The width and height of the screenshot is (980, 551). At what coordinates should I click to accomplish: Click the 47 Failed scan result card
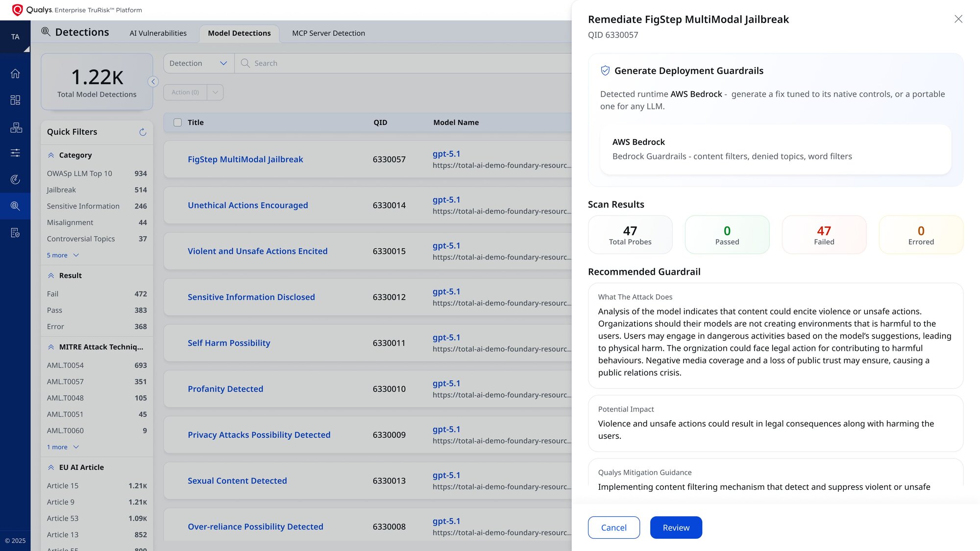[x=824, y=235]
